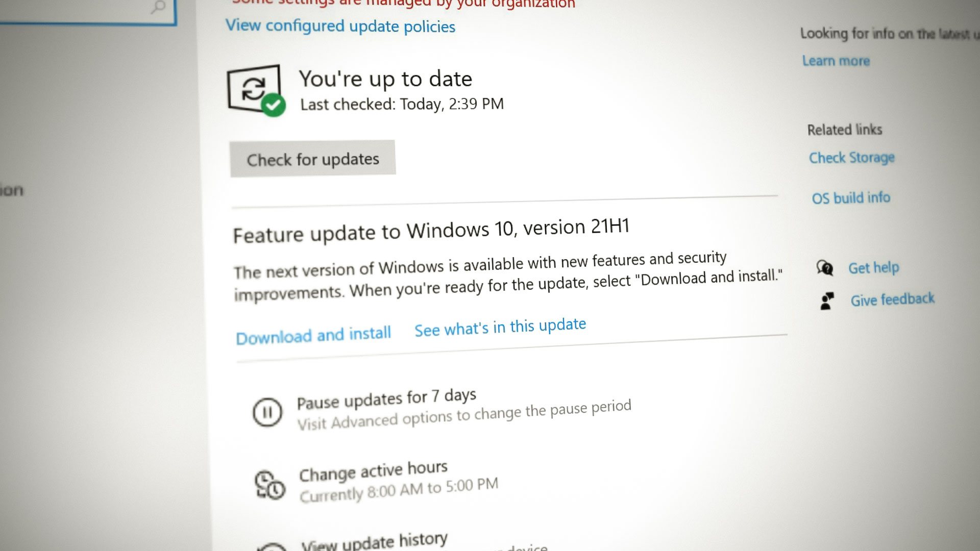The height and width of the screenshot is (551, 980).
Task: Click the Get help chat bubble icon
Action: click(825, 268)
